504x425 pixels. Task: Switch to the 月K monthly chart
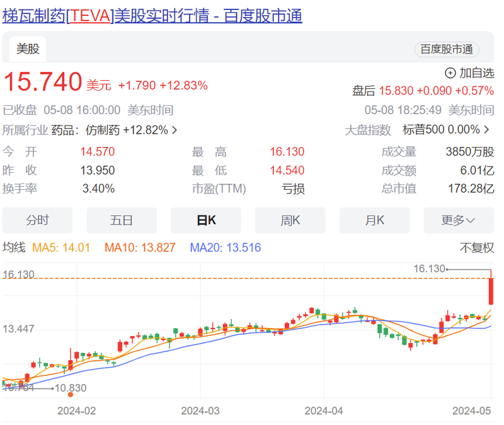(374, 220)
